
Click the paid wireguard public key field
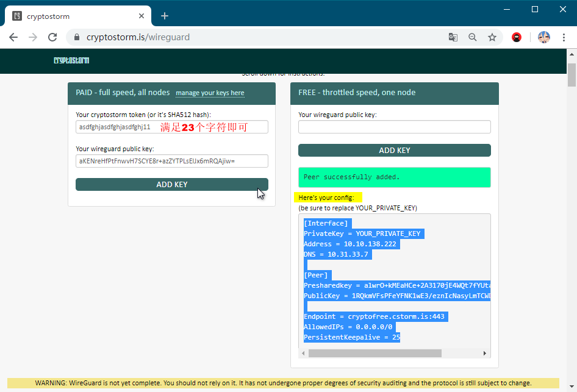[172, 161]
